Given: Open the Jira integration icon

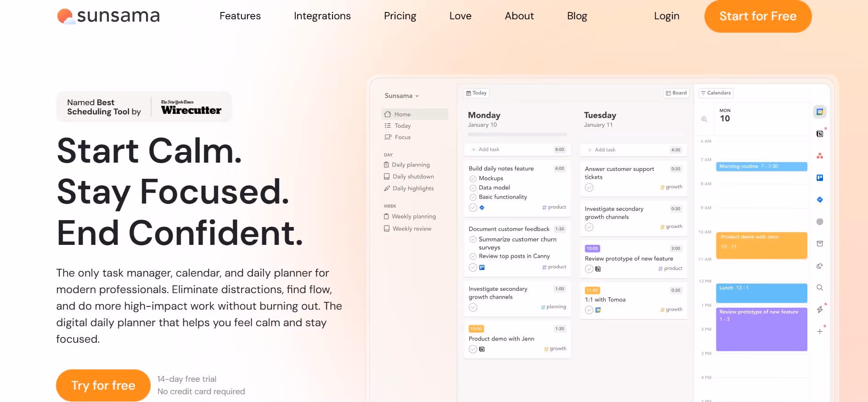Looking at the screenshot, I should point(820,199).
